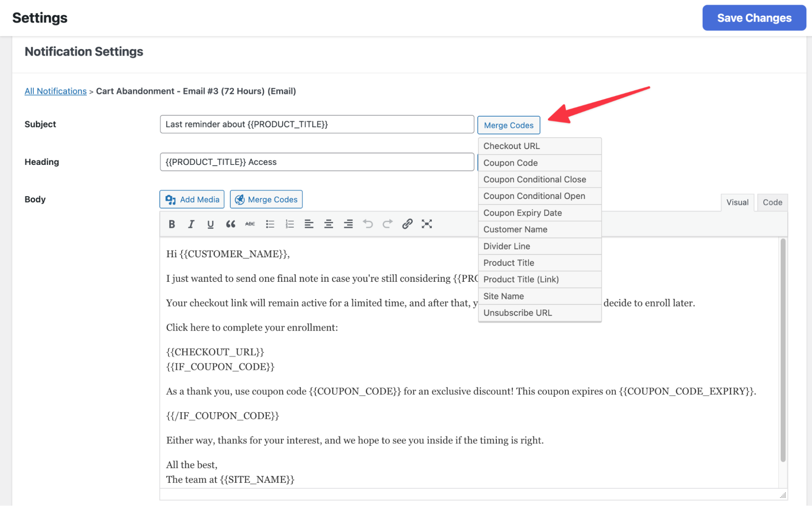This screenshot has height=506, width=812.
Task: Select Coupon Conditional Open merge code
Action: pos(539,196)
